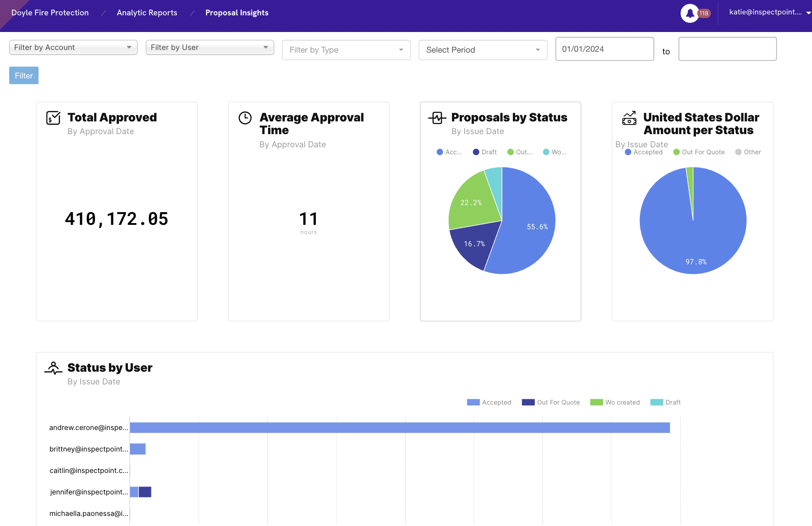Click the blue Filter button

pos(24,75)
